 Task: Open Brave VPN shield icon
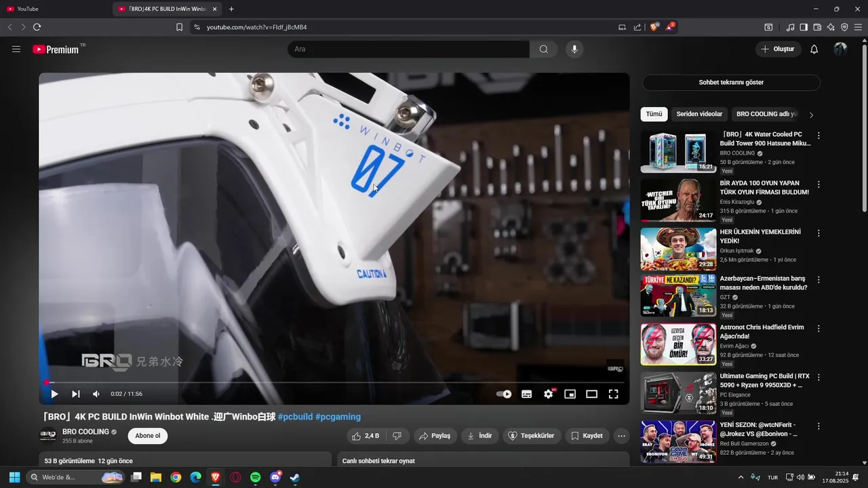tap(844, 27)
